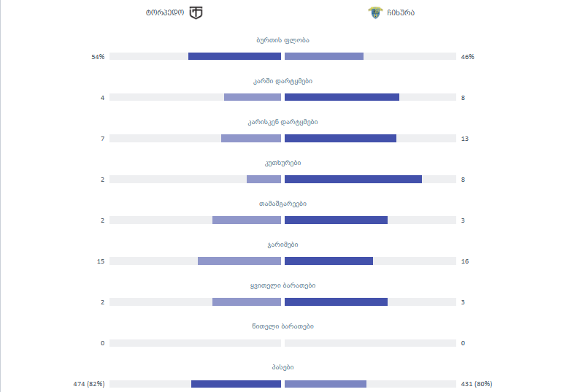The width and height of the screenshot is (565, 392).
Task: Click the Torpedo team shield logo
Action: 196,12
